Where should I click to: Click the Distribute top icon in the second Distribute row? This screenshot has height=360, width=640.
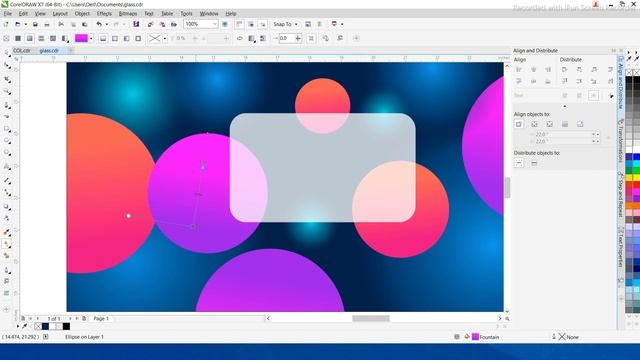coord(564,81)
